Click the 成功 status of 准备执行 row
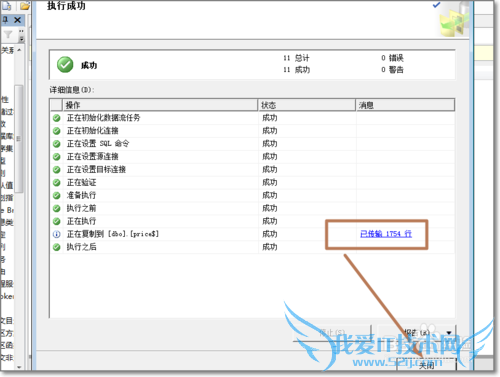500x377 pixels. 270,195
